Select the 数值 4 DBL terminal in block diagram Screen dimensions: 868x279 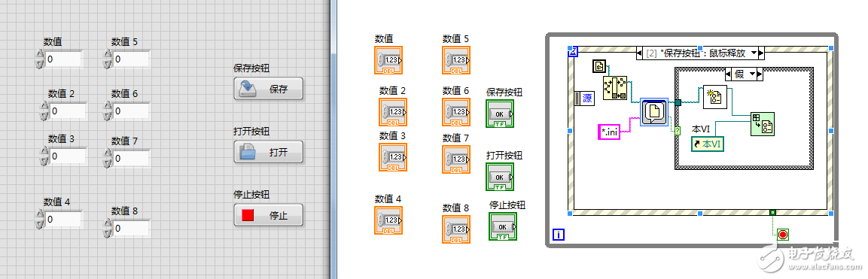point(388,220)
